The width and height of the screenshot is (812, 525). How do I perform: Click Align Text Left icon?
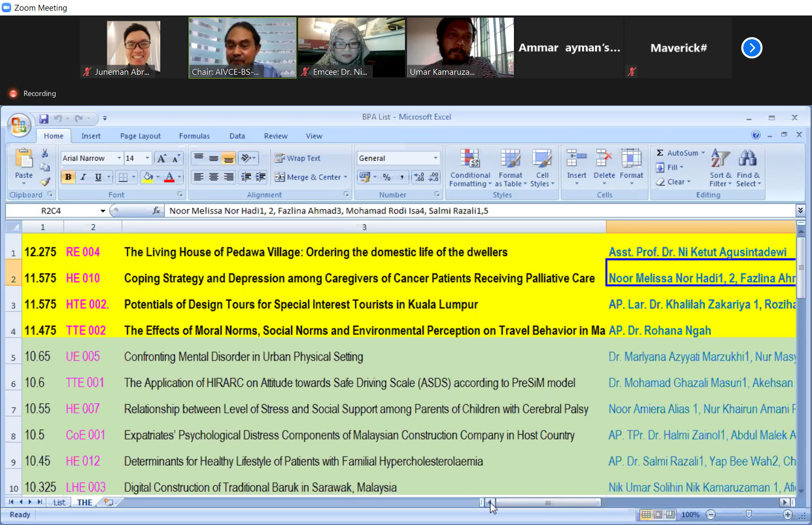[x=199, y=177]
